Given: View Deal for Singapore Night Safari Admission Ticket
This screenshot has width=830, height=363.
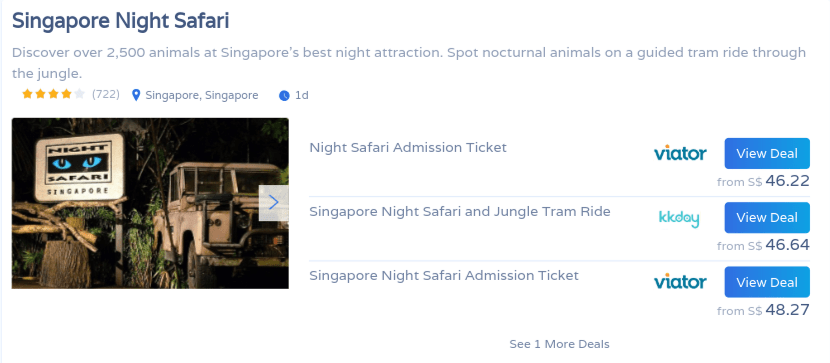Looking at the screenshot, I should [x=767, y=282].
